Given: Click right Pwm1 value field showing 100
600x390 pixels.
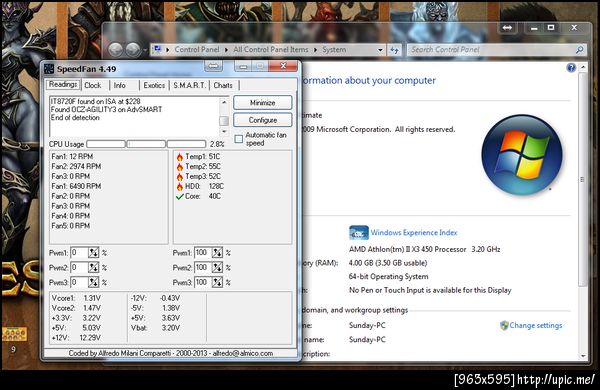Looking at the screenshot, I should [204, 253].
